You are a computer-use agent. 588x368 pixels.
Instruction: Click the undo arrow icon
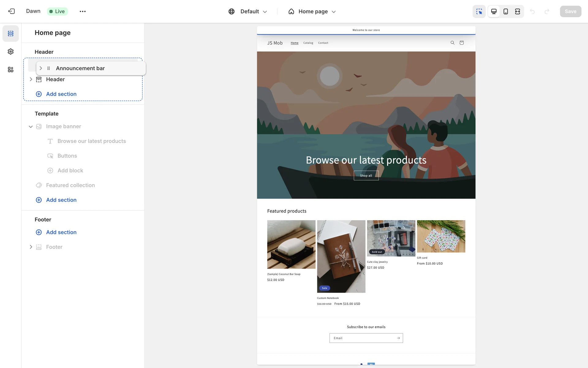(x=532, y=11)
